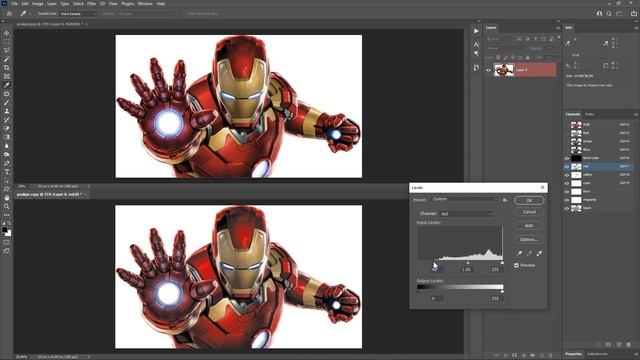This screenshot has width=640, height=360.
Task: Click the foreground color swatch
Action: [x=4, y=230]
